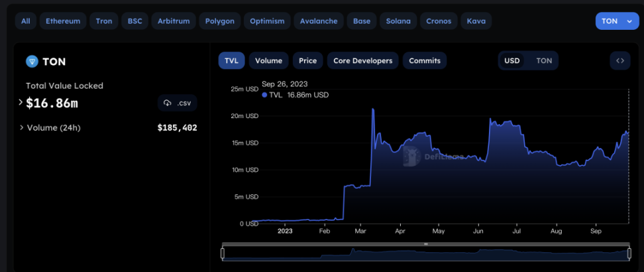Click the Sep 26, 2023 date label

pos(285,84)
